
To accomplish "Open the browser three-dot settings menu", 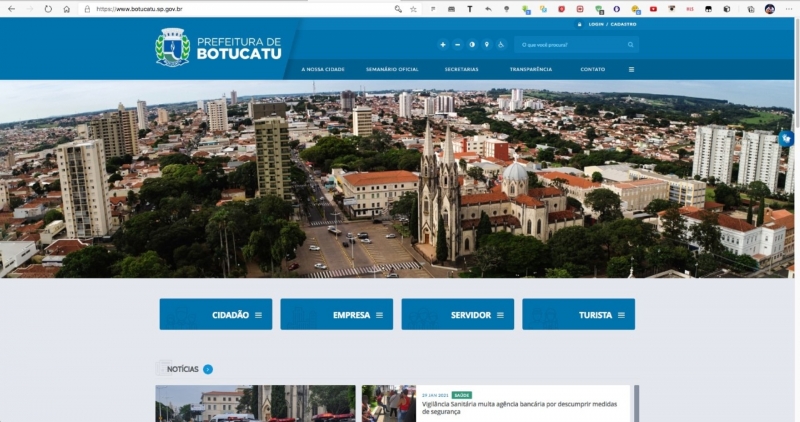I will [x=789, y=9].
